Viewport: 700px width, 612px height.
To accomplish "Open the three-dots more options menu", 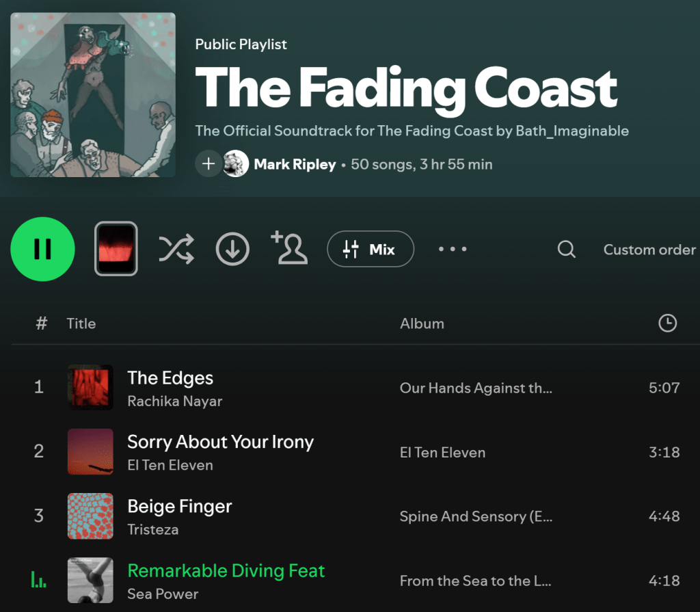I will pyautogui.click(x=453, y=249).
